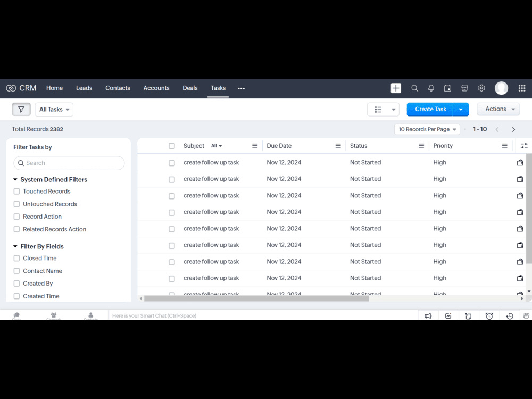This screenshot has width=532, height=399.
Task: Go to the Contacts tab
Action: pyautogui.click(x=118, y=88)
